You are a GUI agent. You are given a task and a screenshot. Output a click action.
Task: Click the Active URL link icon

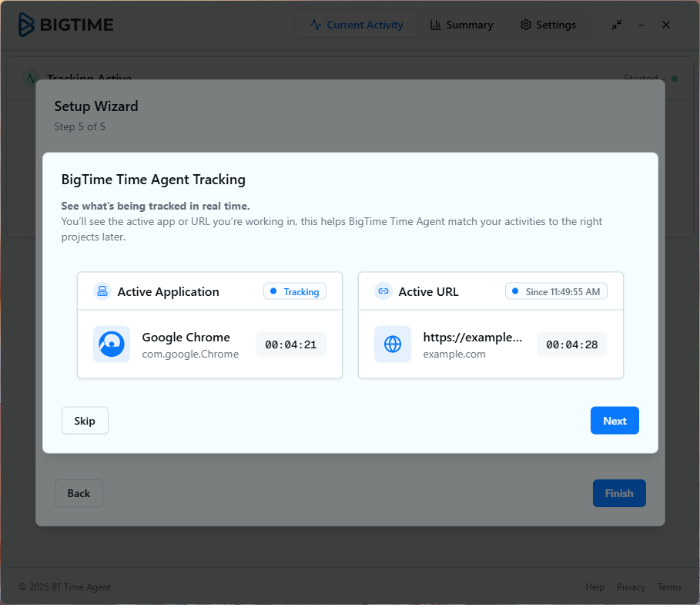pos(383,291)
